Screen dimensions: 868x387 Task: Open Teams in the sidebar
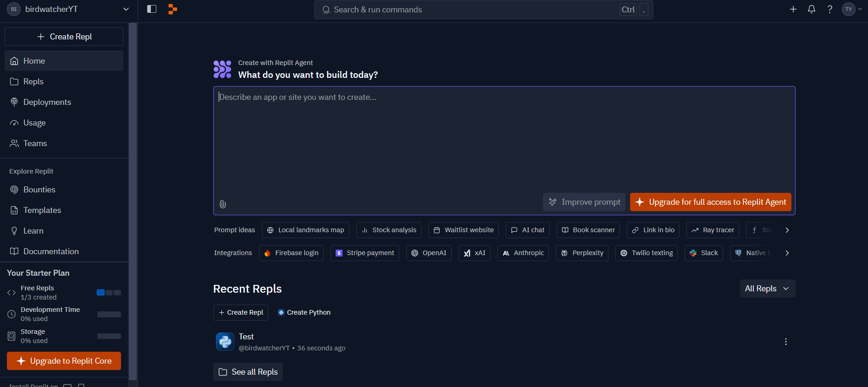point(64,143)
